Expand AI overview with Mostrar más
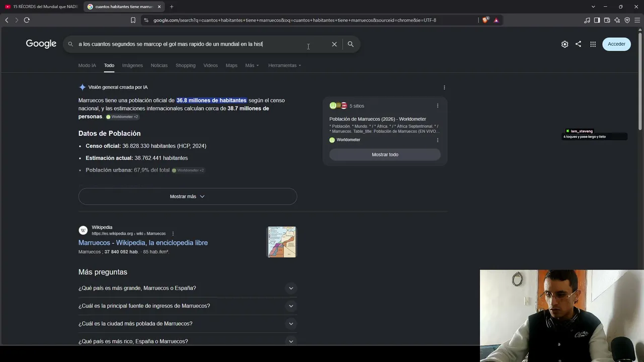This screenshot has width=644, height=362. (x=188, y=197)
